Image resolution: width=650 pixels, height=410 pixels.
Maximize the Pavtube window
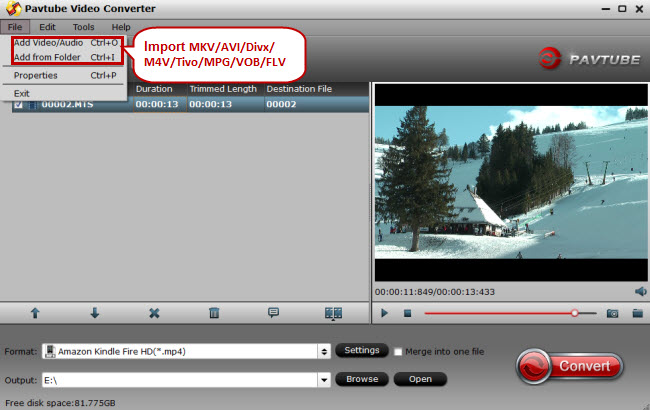tap(622, 8)
